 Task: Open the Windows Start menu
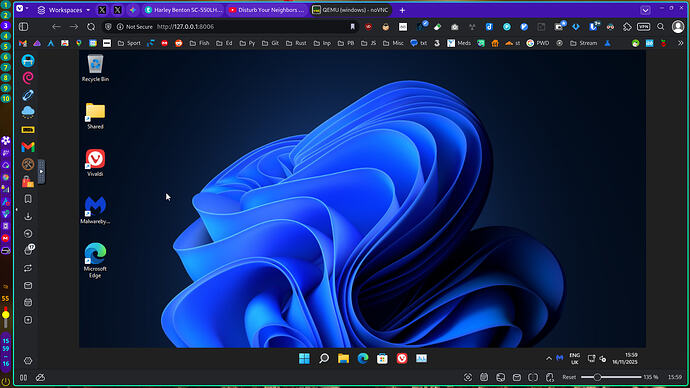[x=304, y=359]
